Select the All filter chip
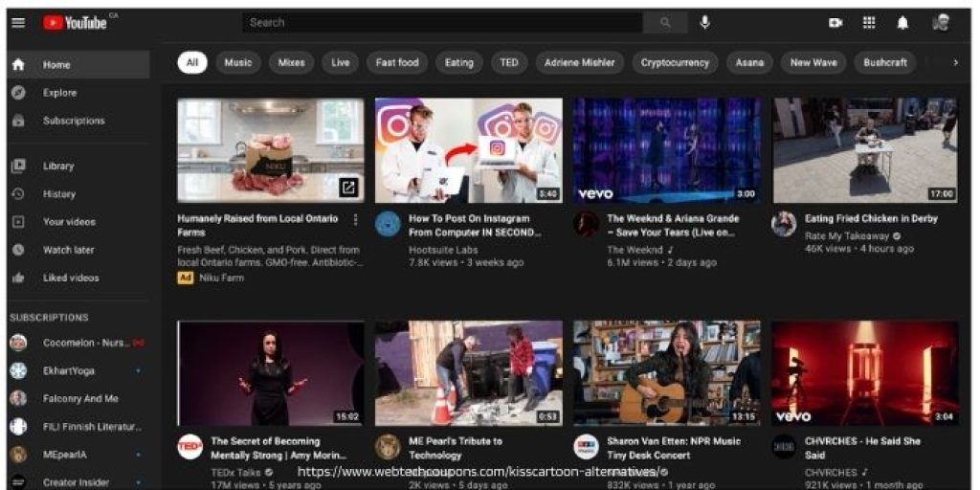The image size is (980, 490). [x=191, y=62]
